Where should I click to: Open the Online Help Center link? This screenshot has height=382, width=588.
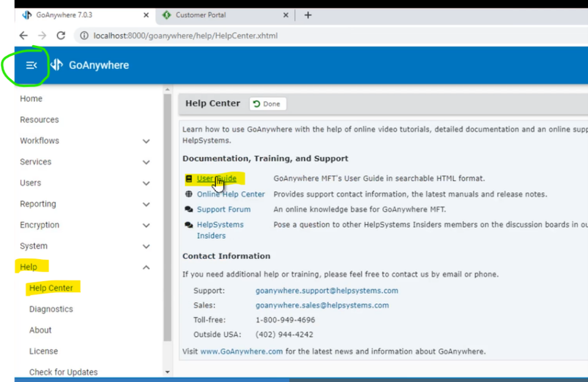coord(231,194)
